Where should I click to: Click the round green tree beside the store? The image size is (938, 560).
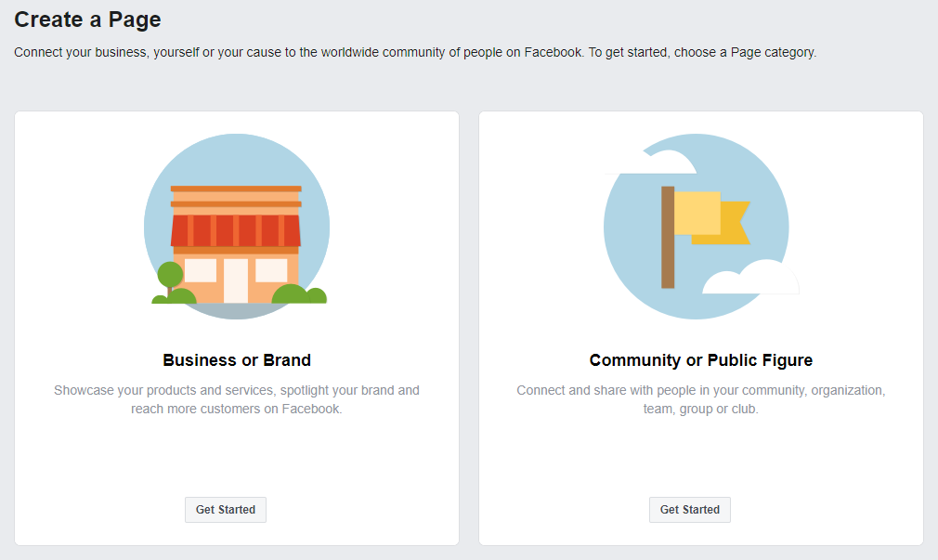(x=170, y=275)
